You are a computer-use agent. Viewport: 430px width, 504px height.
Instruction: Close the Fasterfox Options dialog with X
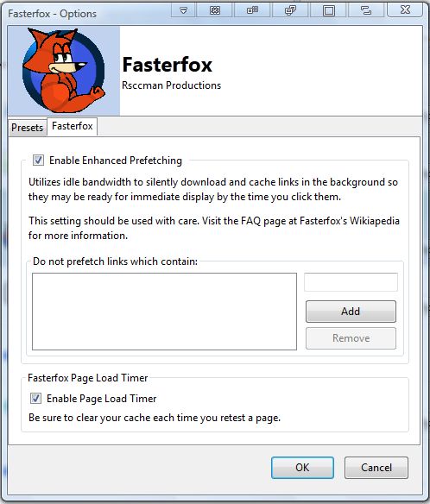coord(405,10)
